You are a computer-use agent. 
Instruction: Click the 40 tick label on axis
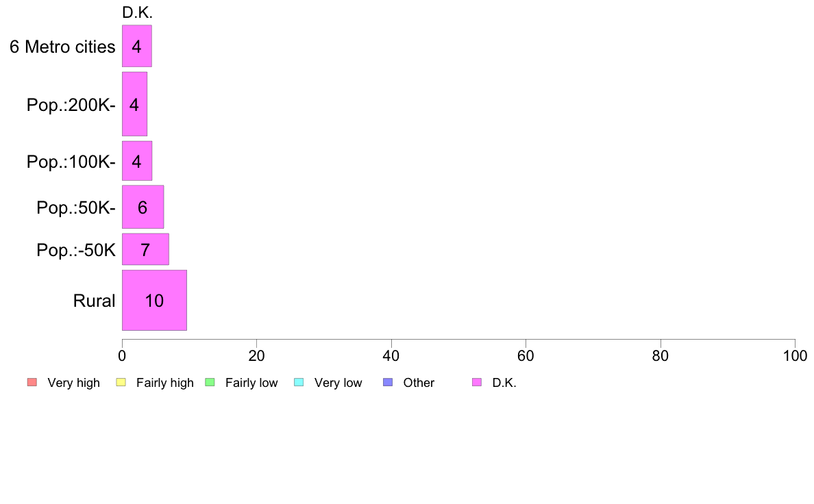click(391, 355)
